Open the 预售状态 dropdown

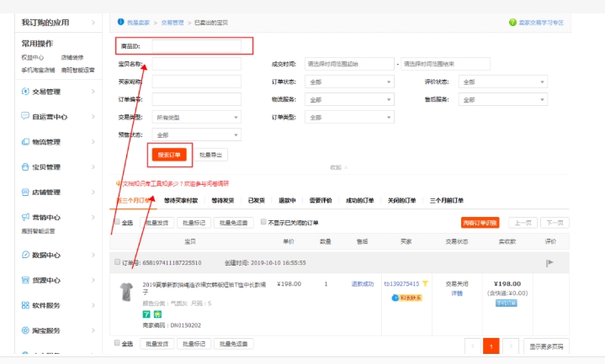tap(196, 135)
